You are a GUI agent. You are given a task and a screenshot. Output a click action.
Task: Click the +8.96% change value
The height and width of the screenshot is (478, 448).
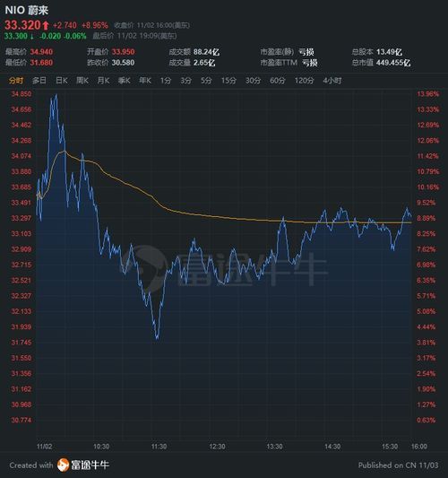coord(95,25)
